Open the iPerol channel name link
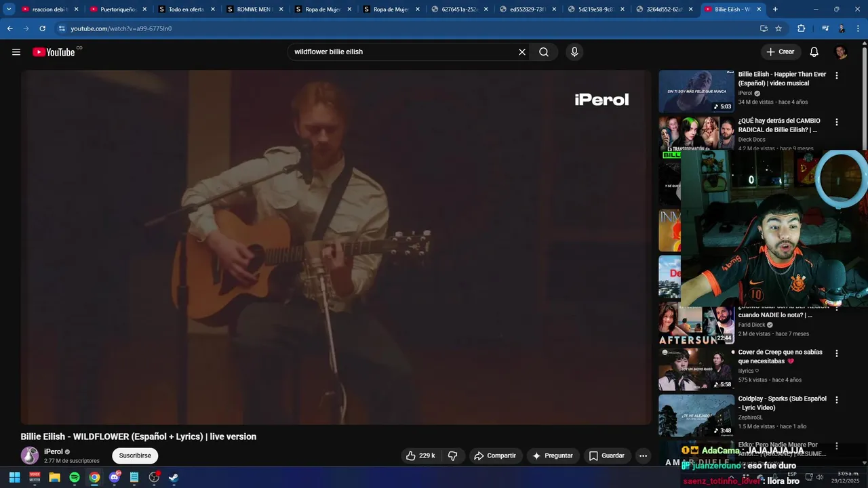This screenshot has width=868, height=488. tap(54, 451)
